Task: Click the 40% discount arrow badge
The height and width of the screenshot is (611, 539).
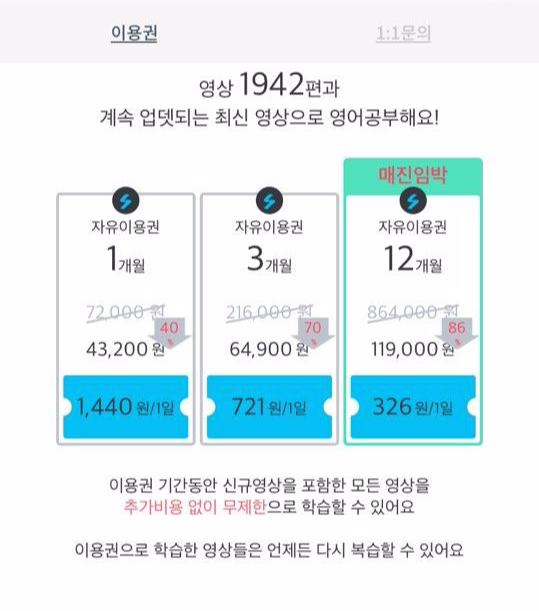Action: [x=170, y=334]
